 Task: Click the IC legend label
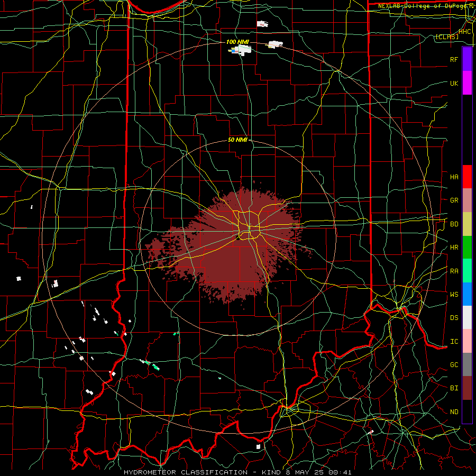(454, 342)
